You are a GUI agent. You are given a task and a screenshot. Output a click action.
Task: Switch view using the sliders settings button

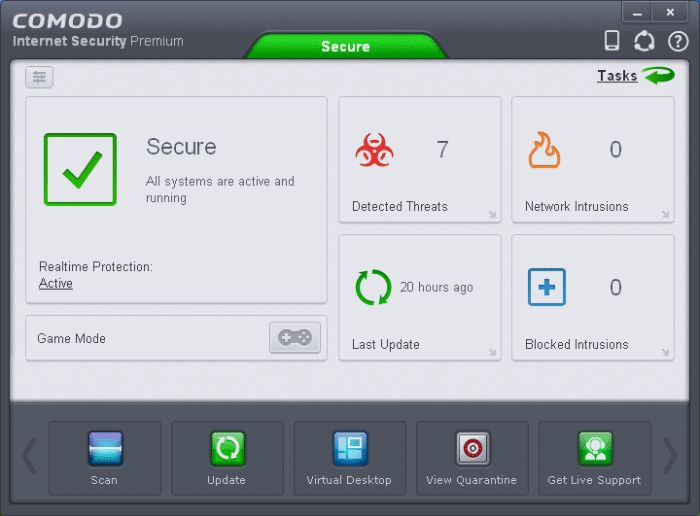pyautogui.click(x=39, y=77)
